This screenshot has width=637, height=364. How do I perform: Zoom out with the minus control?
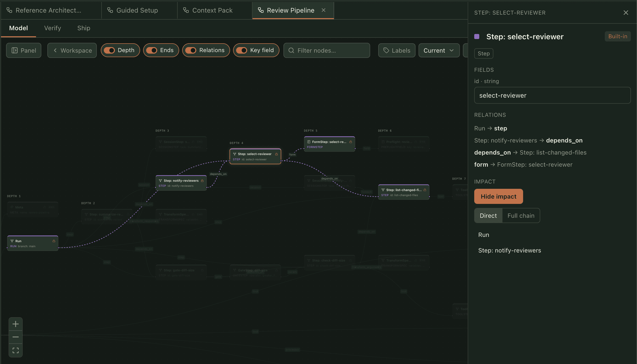(x=16, y=337)
